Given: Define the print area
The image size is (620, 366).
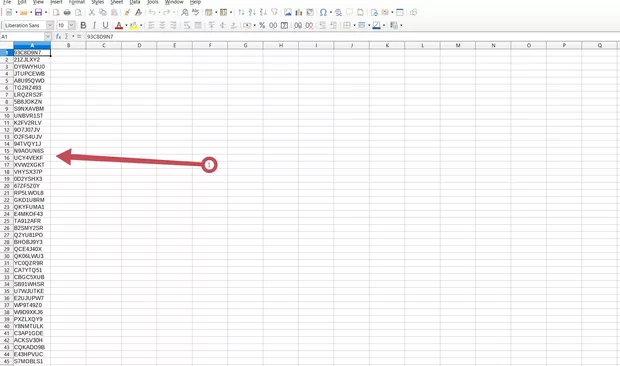Looking at the screenshot, I should 374,13.
